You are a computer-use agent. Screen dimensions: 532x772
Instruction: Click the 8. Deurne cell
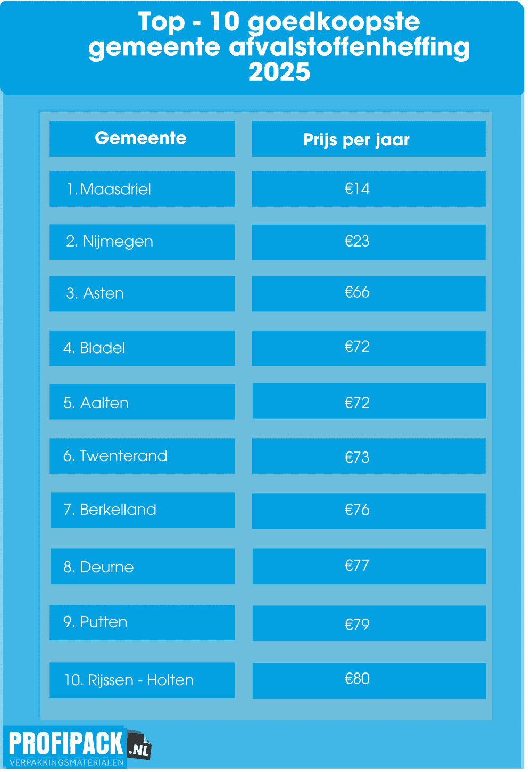point(143,566)
